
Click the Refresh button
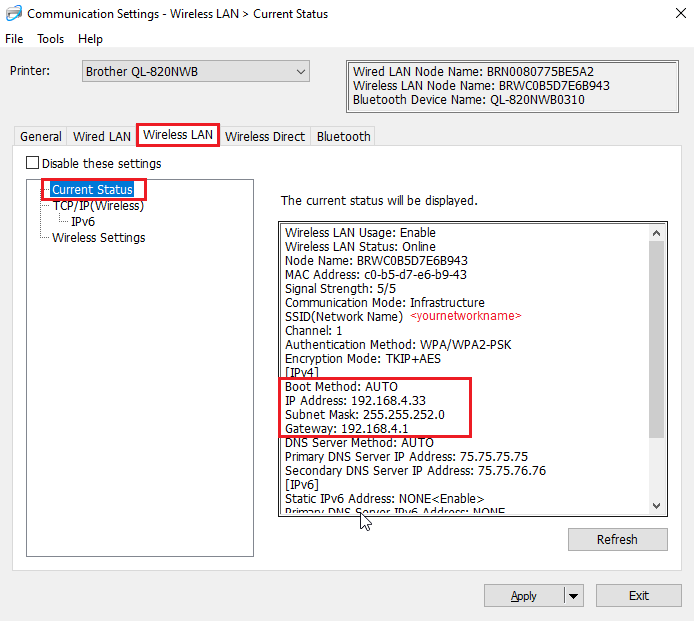tap(617, 540)
